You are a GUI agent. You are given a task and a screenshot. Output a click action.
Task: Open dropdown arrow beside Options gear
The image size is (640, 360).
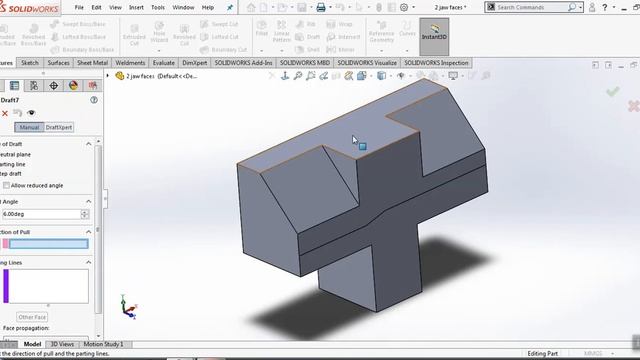(x=413, y=7)
